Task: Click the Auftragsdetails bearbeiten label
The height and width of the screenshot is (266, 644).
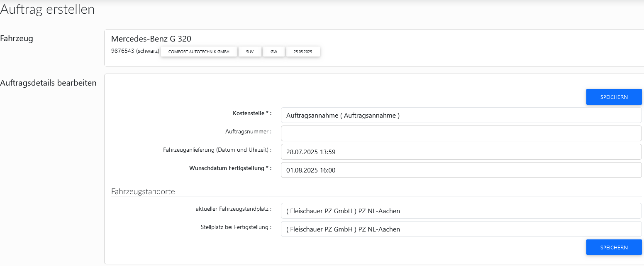Action: pos(49,83)
